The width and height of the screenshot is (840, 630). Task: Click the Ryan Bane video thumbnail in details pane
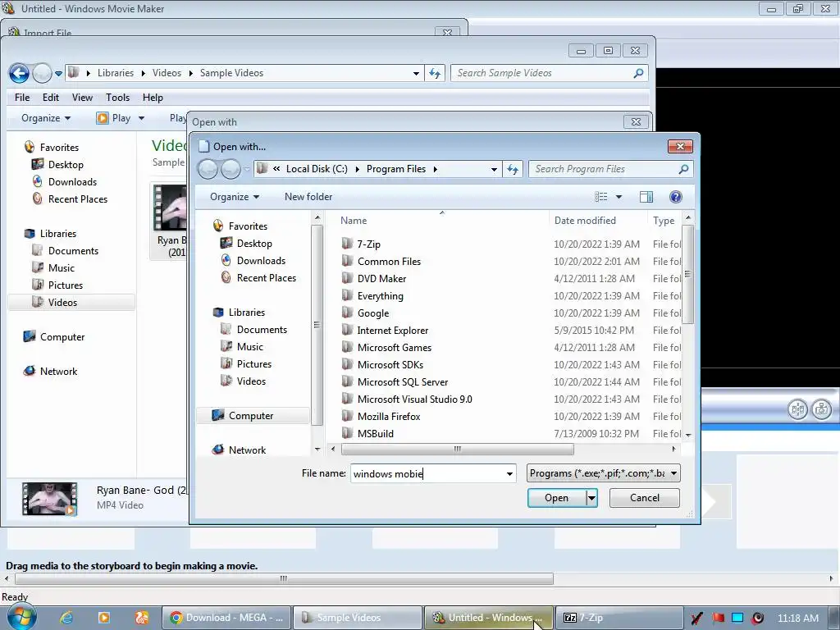click(x=49, y=498)
